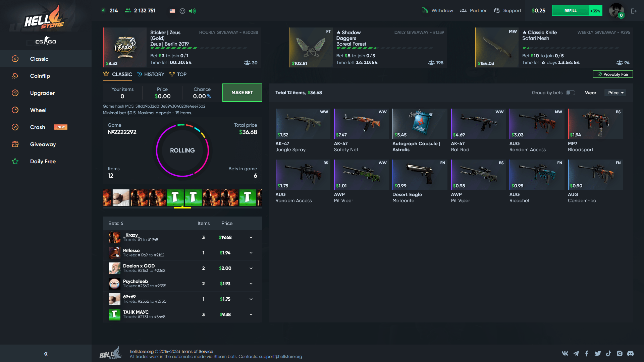Click the green REFILL button

click(570, 11)
